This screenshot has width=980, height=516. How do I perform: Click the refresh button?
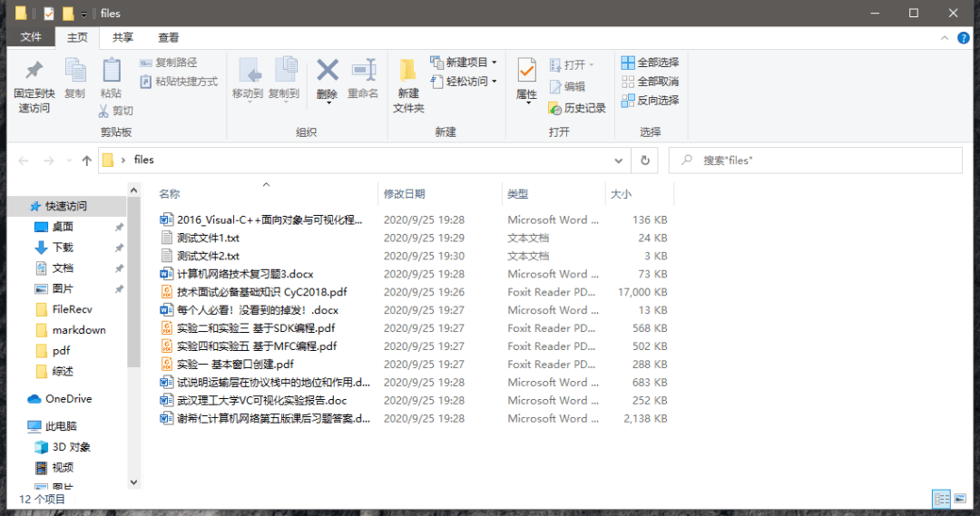[x=645, y=161]
